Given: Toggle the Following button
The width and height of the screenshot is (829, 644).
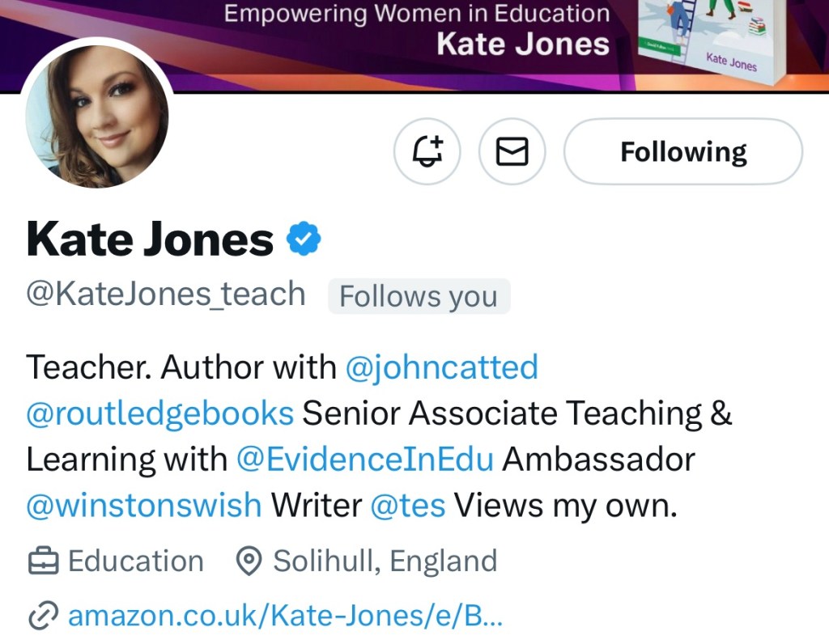Looking at the screenshot, I should pyautogui.click(x=682, y=151).
